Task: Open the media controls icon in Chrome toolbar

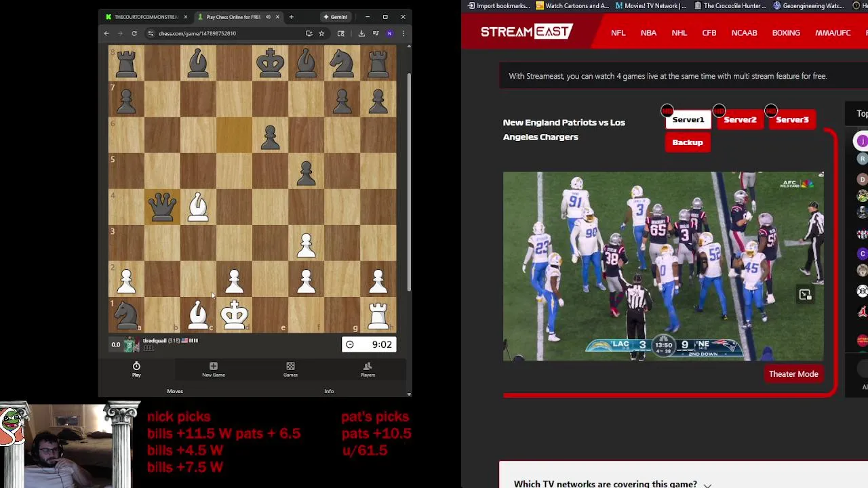Action: (376, 33)
